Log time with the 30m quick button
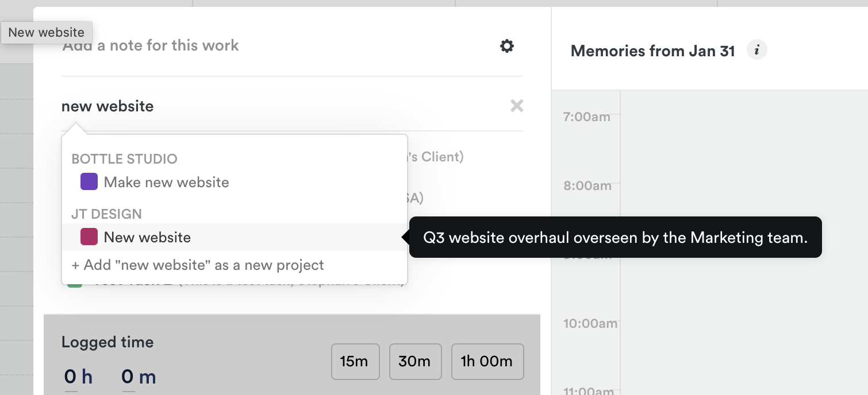 click(x=415, y=361)
